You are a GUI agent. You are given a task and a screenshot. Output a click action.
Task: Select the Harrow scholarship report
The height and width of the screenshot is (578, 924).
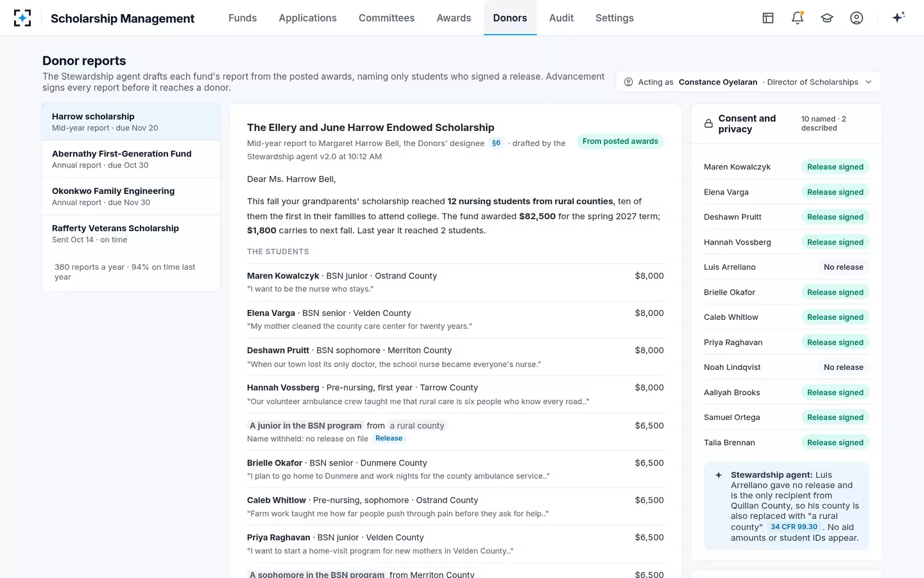point(131,122)
